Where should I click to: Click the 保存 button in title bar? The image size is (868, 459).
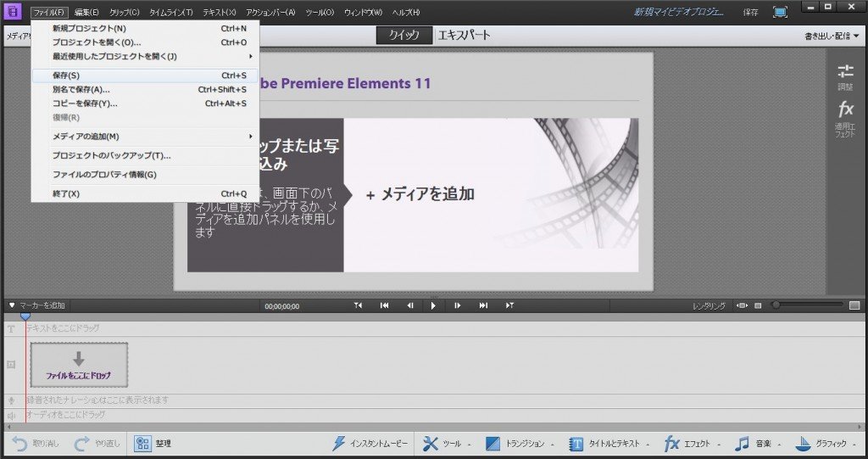pyautogui.click(x=751, y=12)
